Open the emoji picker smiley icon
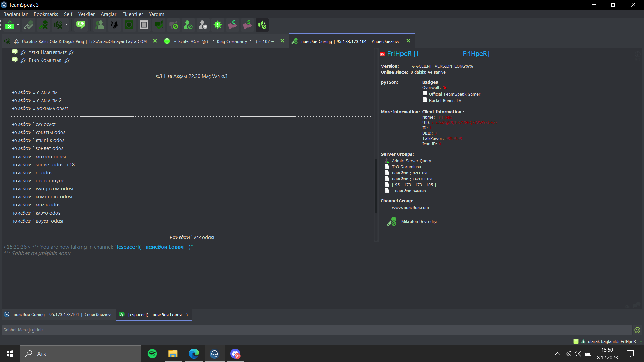The image size is (644, 362). point(637,330)
